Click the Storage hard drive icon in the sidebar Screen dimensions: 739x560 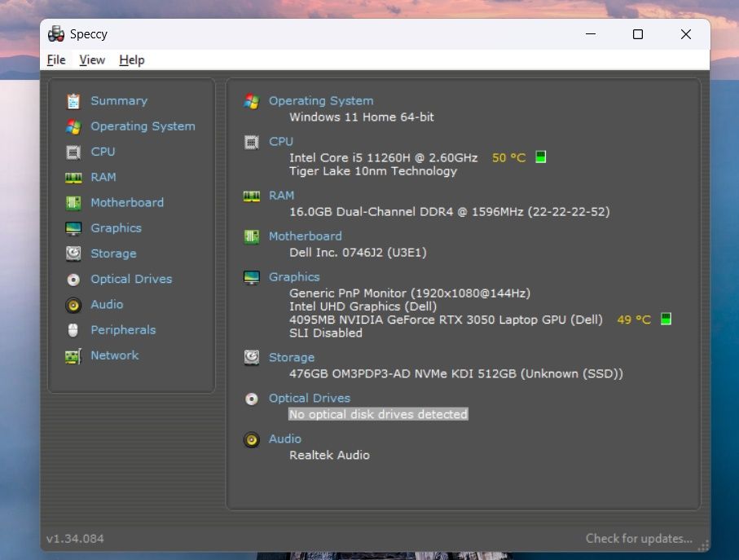[73, 254]
